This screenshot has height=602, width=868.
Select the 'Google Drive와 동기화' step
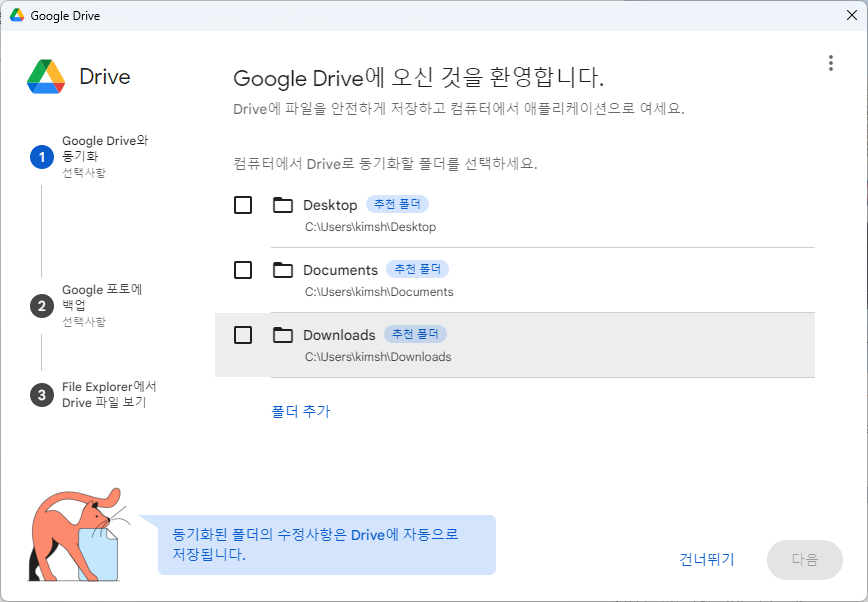tap(104, 148)
